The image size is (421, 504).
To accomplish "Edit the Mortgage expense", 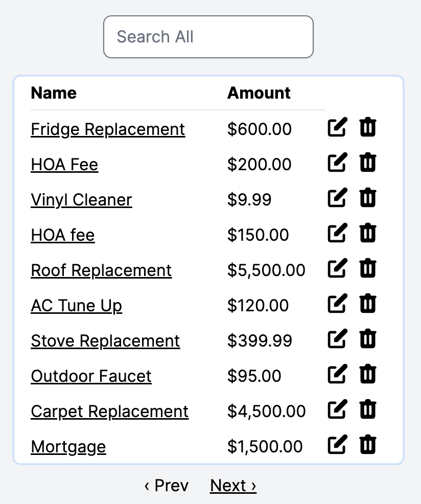I will (337, 445).
